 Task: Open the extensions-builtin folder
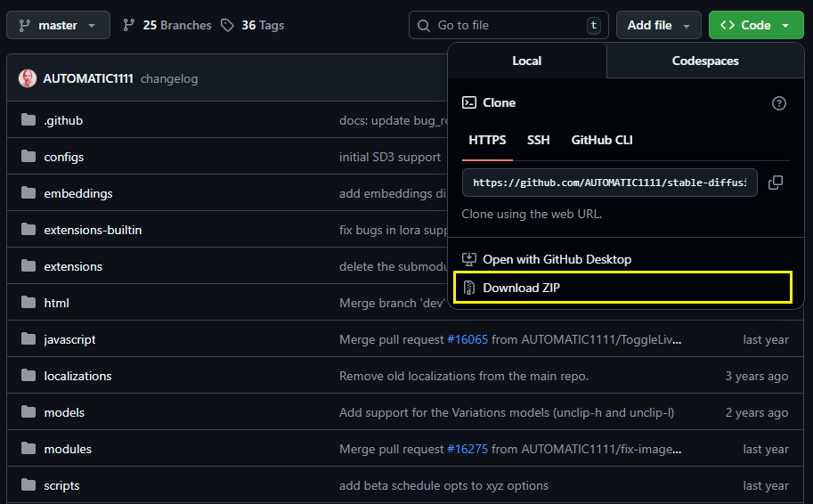(x=93, y=230)
